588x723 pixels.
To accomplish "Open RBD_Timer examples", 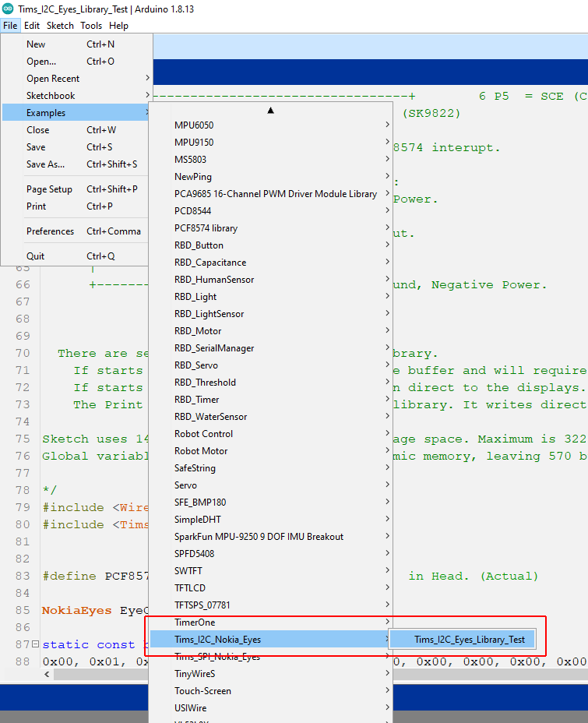I will point(270,400).
